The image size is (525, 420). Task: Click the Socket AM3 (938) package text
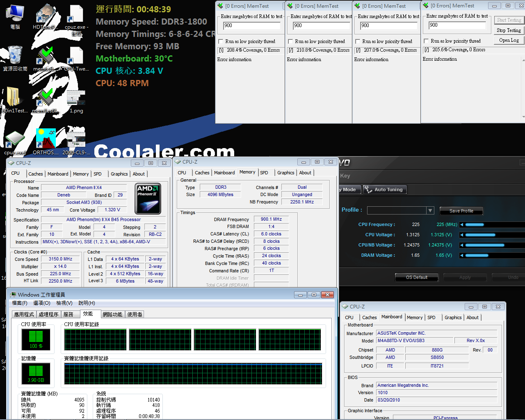(x=84, y=202)
